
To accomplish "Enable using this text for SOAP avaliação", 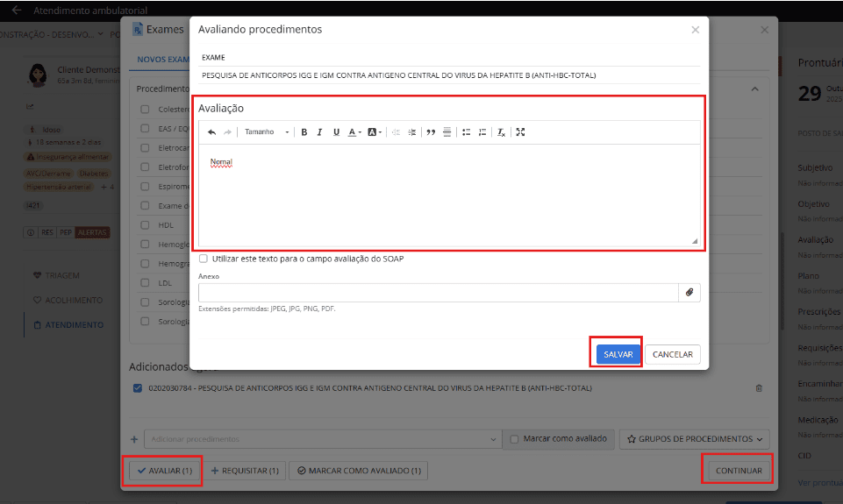I will pyautogui.click(x=204, y=259).
